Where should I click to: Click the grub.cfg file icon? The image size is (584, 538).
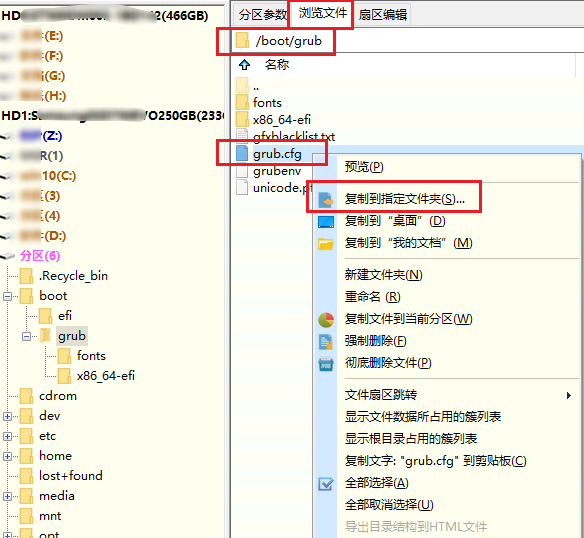pyautogui.click(x=242, y=154)
